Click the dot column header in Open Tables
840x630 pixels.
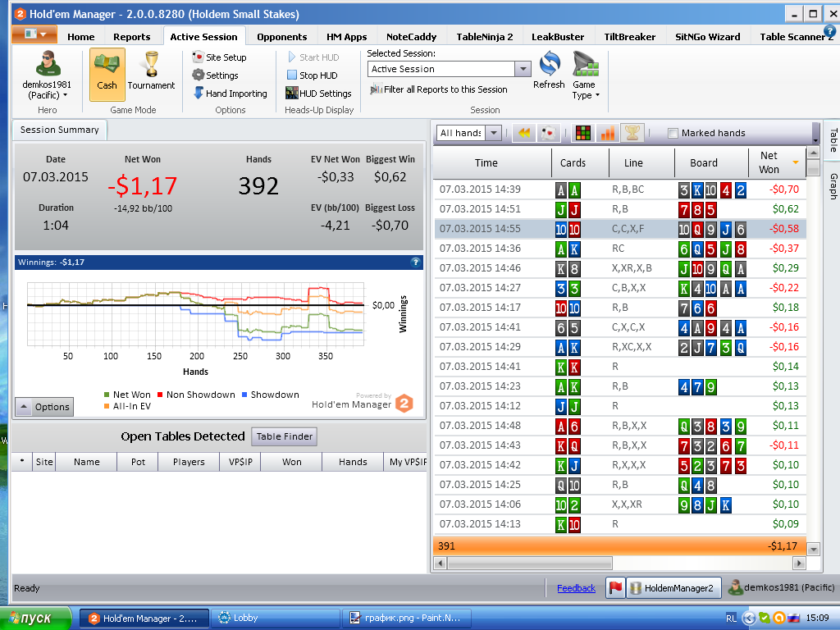pyautogui.click(x=22, y=461)
